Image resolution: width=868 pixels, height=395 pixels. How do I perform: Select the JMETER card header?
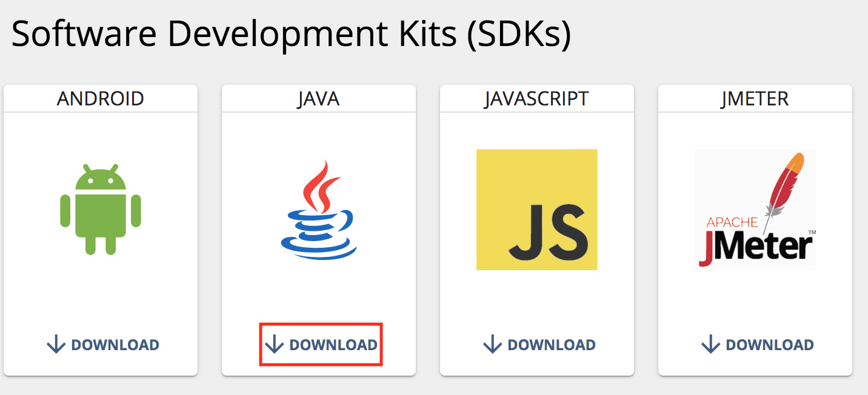[x=755, y=99]
